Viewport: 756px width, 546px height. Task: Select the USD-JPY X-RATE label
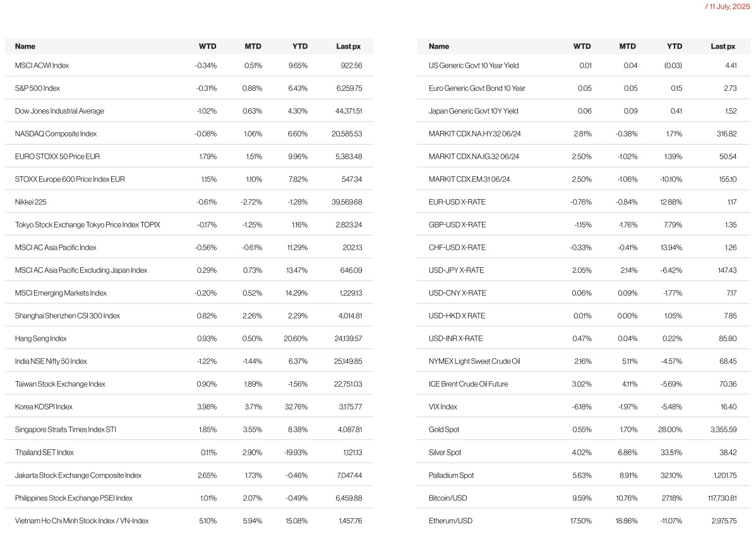(x=456, y=270)
